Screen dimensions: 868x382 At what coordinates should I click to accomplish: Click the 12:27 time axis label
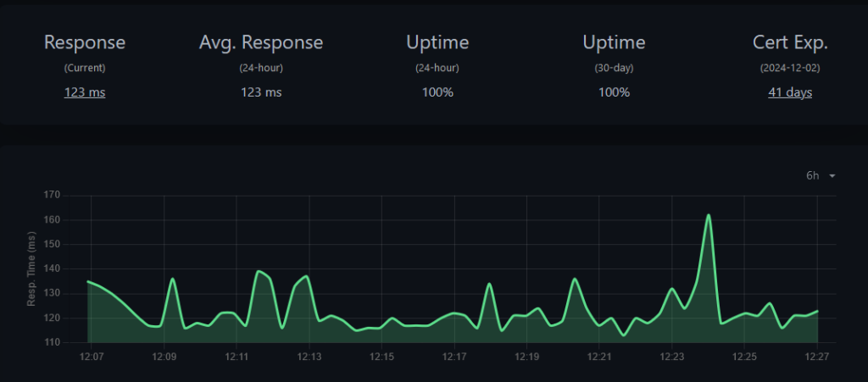[x=817, y=356]
